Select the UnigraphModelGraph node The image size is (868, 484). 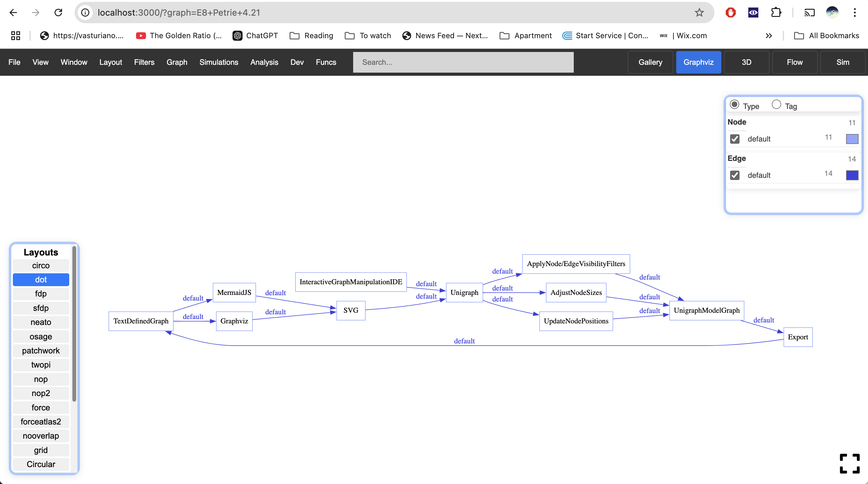pyautogui.click(x=707, y=311)
